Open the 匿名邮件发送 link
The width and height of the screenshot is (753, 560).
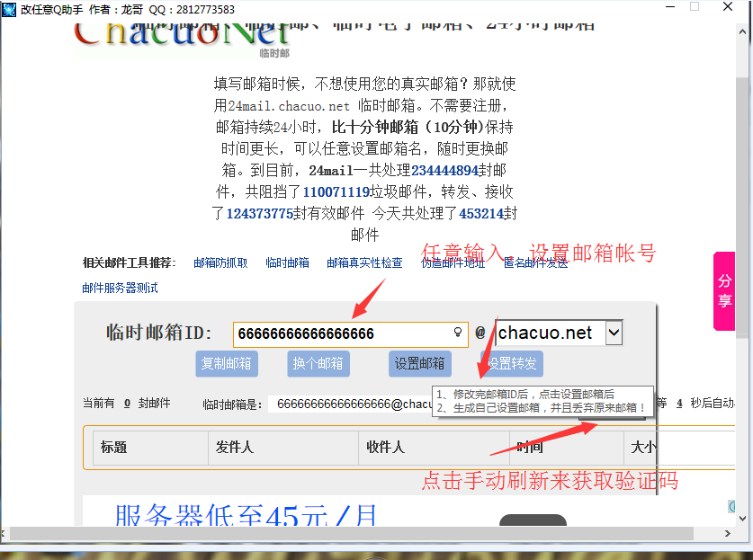coord(535,263)
